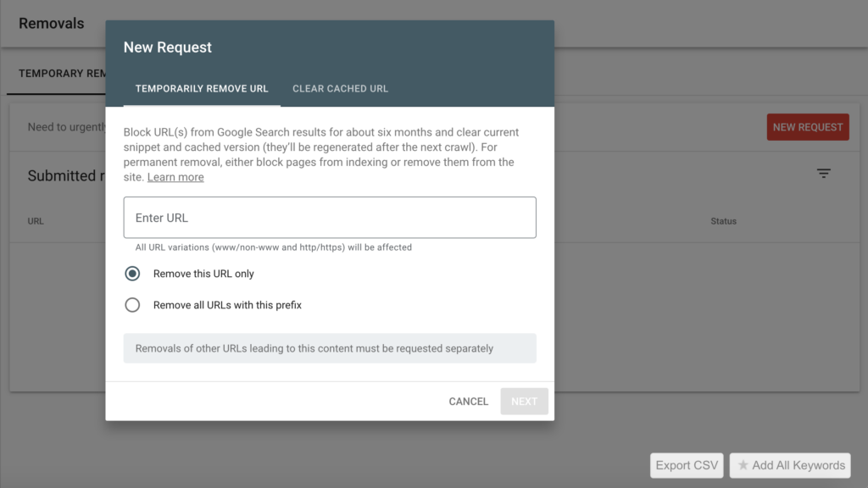Open the Temporarily Remove URL tab
Screen dimensions: 868x488
coord(202,89)
